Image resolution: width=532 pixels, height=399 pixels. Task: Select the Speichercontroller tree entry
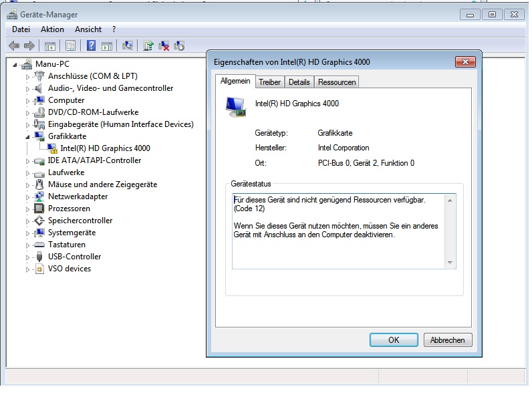[80, 221]
